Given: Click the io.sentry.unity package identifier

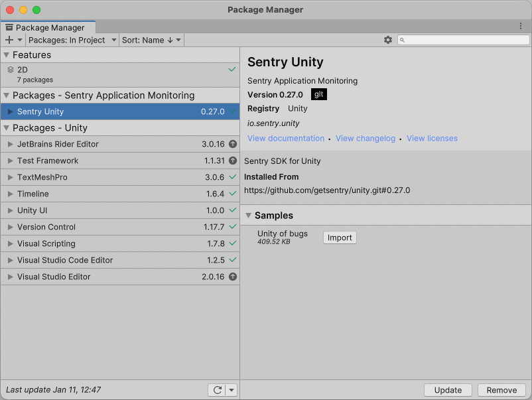Looking at the screenshot, I should coord(273,123).
